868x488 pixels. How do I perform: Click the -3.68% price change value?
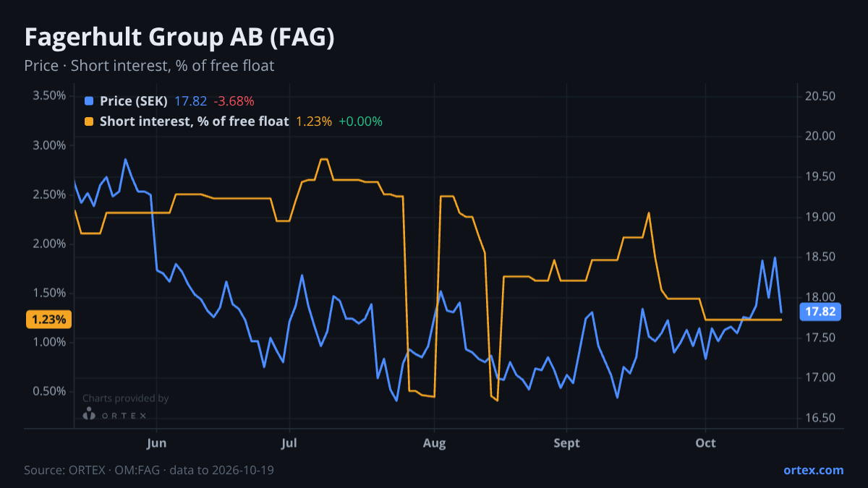[x=234, y=101]
